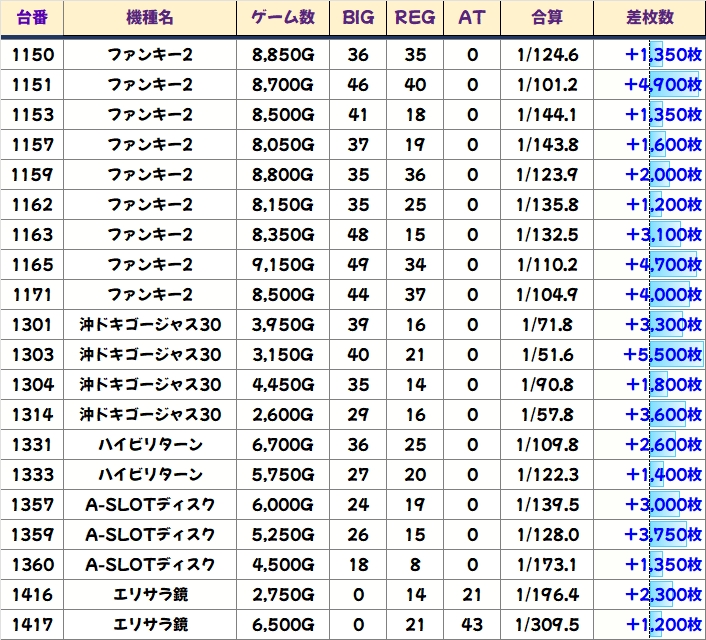Select machine number 1357 cell

pyautogui.click(x=33, y=505)
